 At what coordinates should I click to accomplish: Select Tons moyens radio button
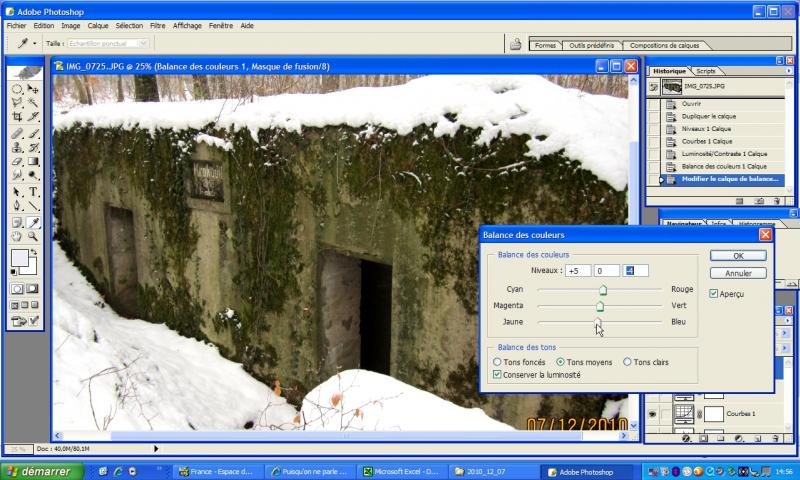click(x=560, y=362)
